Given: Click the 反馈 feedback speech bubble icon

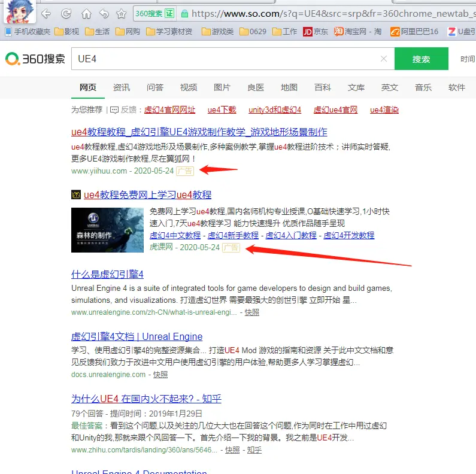Looking at the screenshot, I should click(x=114, y=110).
